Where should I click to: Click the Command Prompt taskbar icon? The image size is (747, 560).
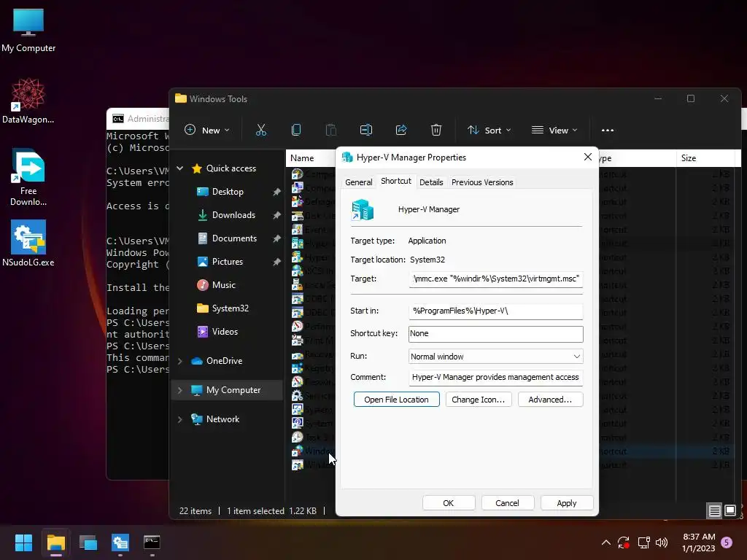tap(152, 542)
